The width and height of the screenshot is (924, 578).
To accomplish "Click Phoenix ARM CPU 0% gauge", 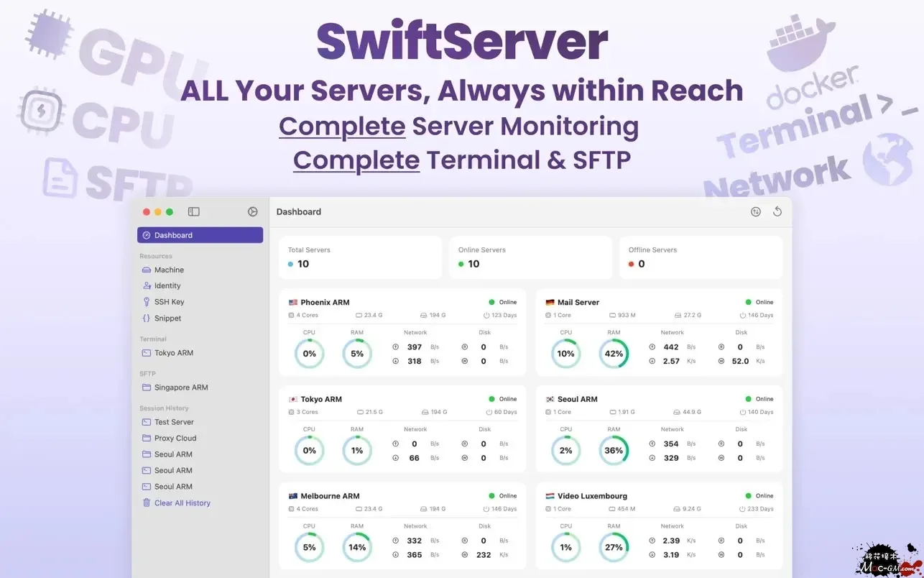I will point(309,354).
